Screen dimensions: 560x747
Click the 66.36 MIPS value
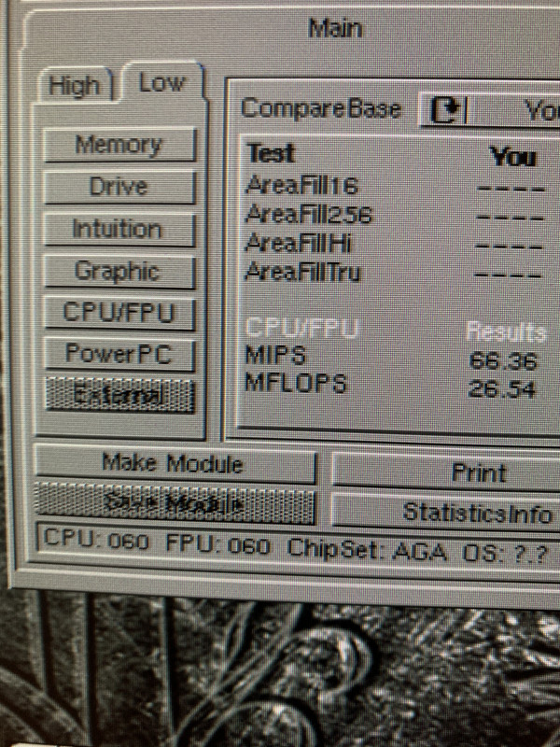click(x=503, y=361)
